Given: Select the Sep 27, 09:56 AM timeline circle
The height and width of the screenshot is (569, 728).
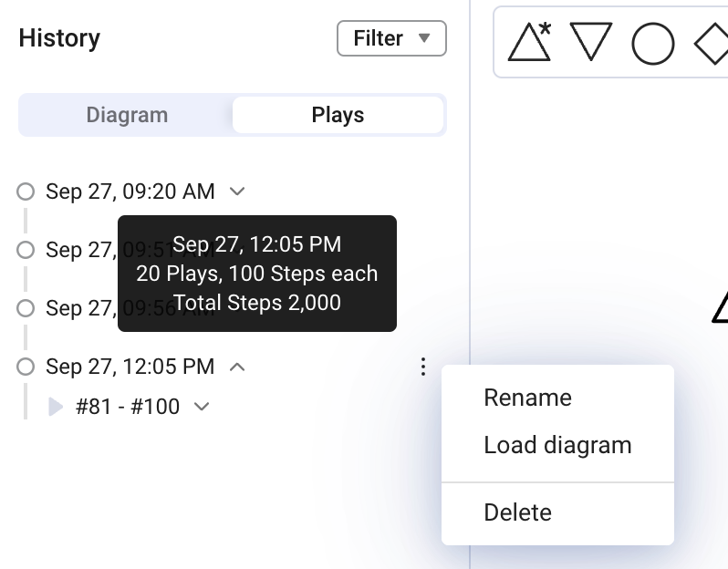Looking at the screenshot, I should 26,308.
